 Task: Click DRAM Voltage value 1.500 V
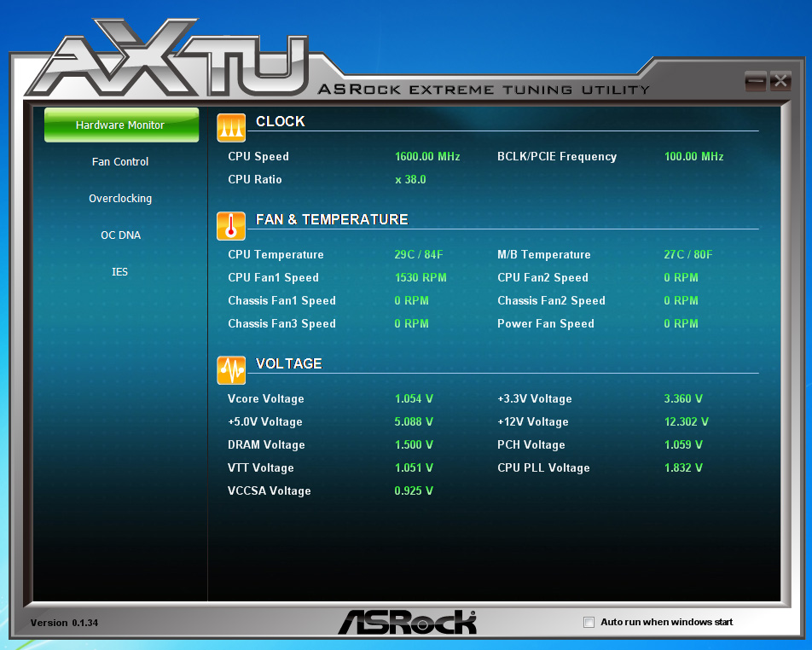(414, 445)
